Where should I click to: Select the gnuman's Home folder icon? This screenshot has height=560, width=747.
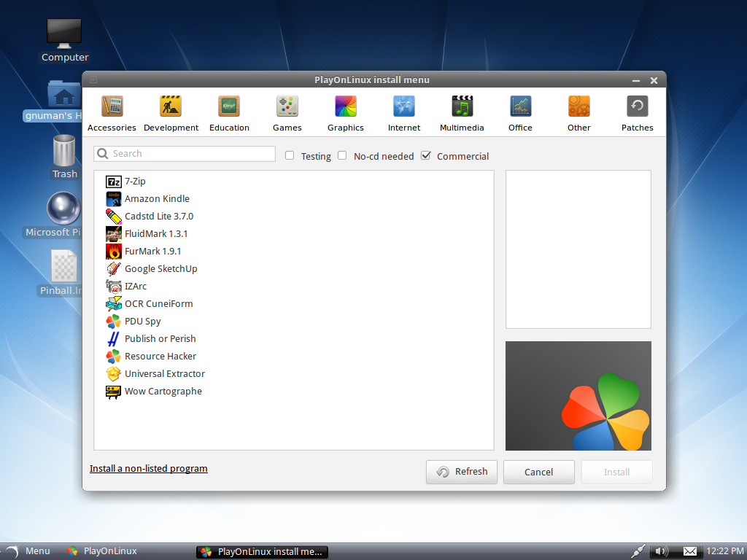(x=64, y=94)
